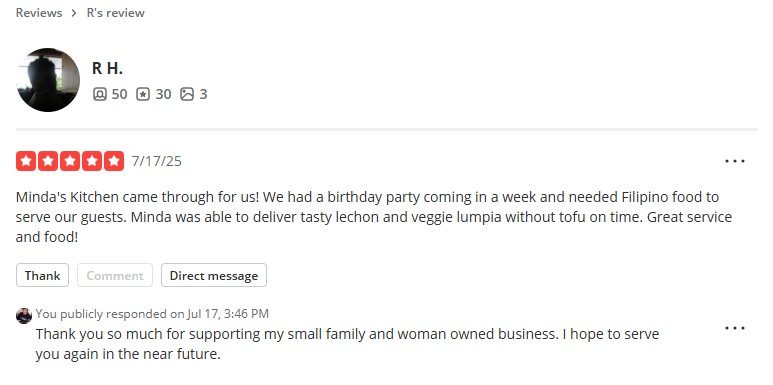This screenshot has height=385, width=773.
Task: Send a Direct message to the reviewer
Action: point(214,275)
